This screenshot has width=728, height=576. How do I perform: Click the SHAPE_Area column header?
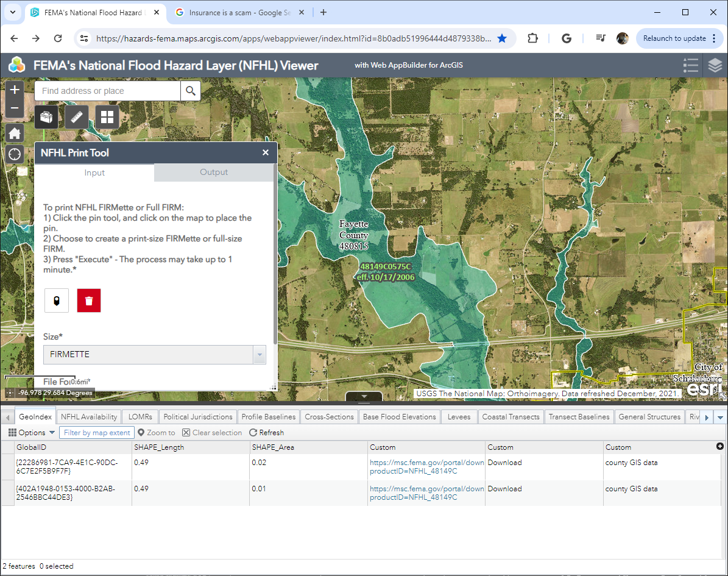pyautogui.click(x=308, y=447)
